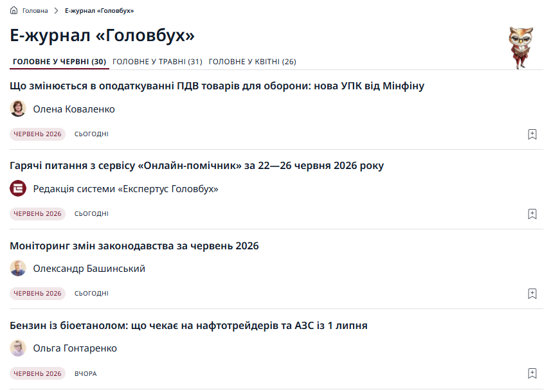This screenshot has height=392, width=551.
Task: Bookmark the Моніторинг змін законодавства article
Action: (x=532, y=294)
